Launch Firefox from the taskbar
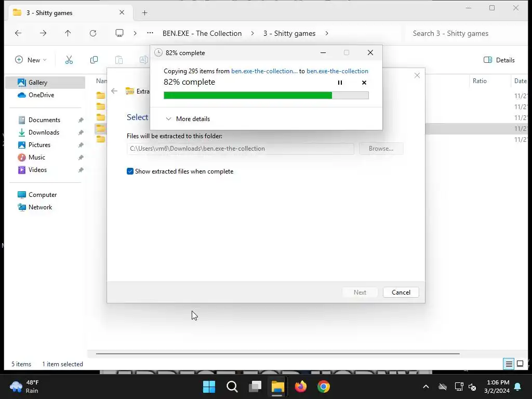The height and width of the screenshot is (399, 532). pos(301,387)
